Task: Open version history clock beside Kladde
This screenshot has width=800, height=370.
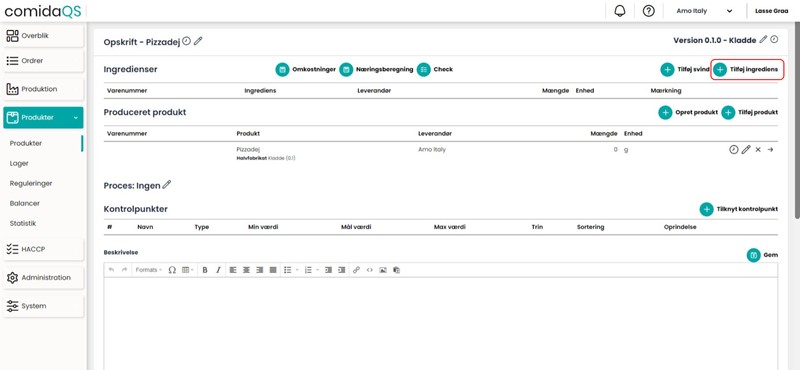Action: [x=774, y=39]
